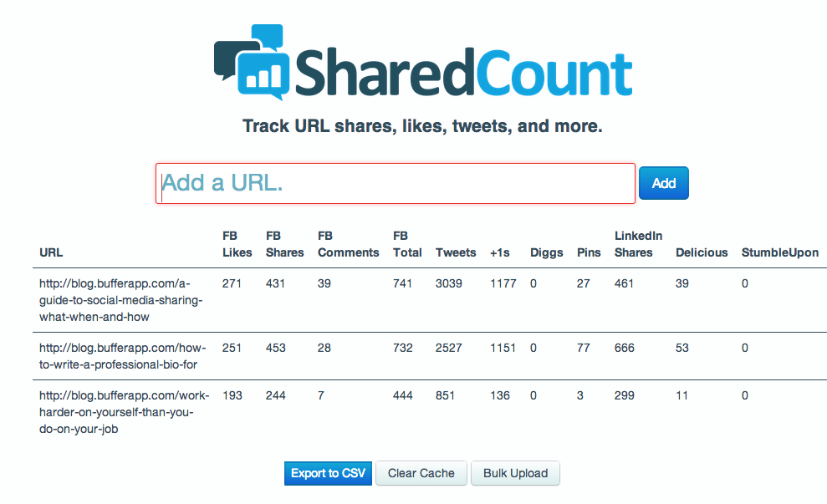The height and width of the screenshot is (504, 827).
Task: Sort by the FB Likes column header
Action: (x=237, y=244)
